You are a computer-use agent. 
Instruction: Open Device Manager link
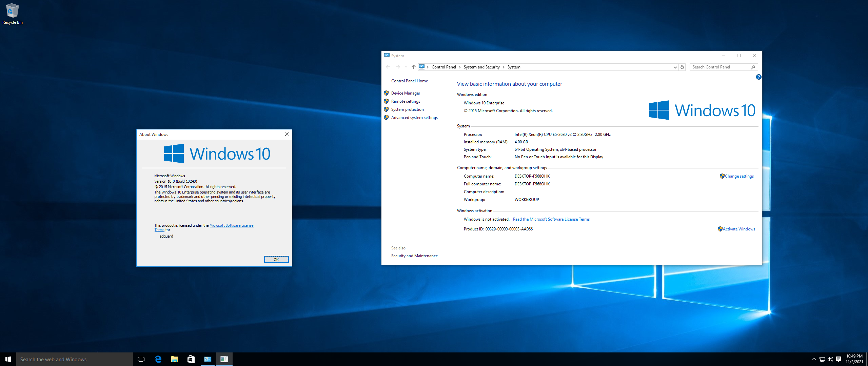[x=406, y=93]
